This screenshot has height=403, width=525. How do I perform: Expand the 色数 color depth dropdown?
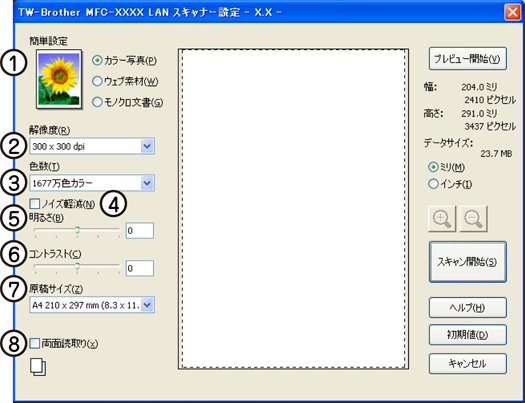pyautogui.click(x=92, y=183)
